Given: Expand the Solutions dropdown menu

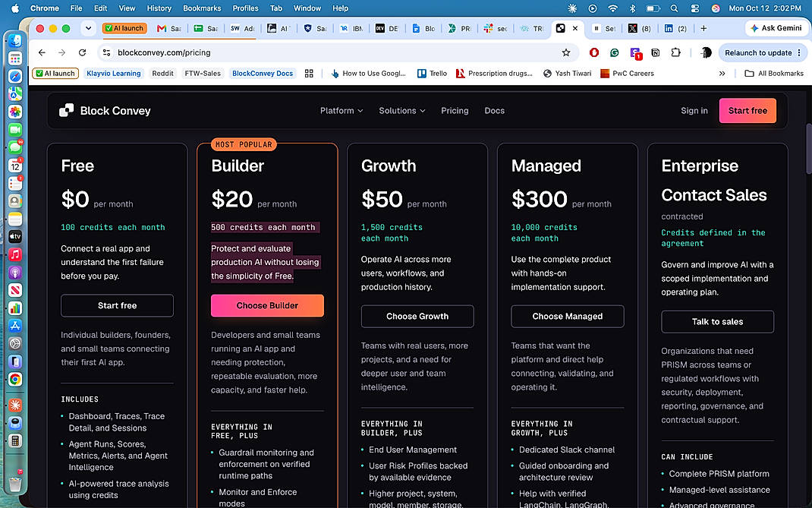Looking at the screenshot, I should click(402, 110).
